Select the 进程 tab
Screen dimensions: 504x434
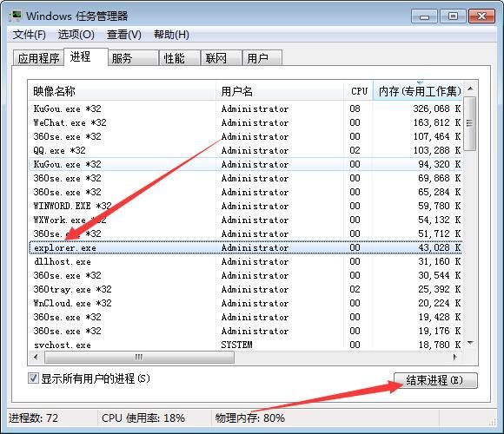pos(85,56)
